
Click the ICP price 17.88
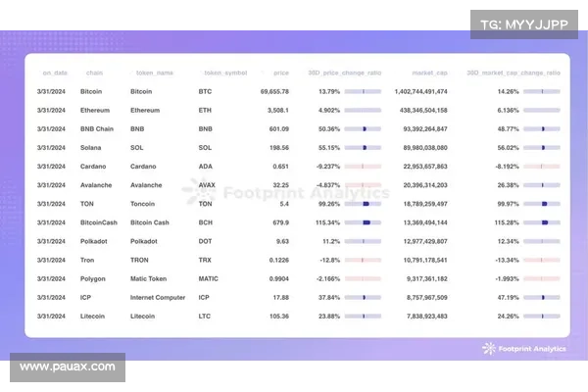281,298
